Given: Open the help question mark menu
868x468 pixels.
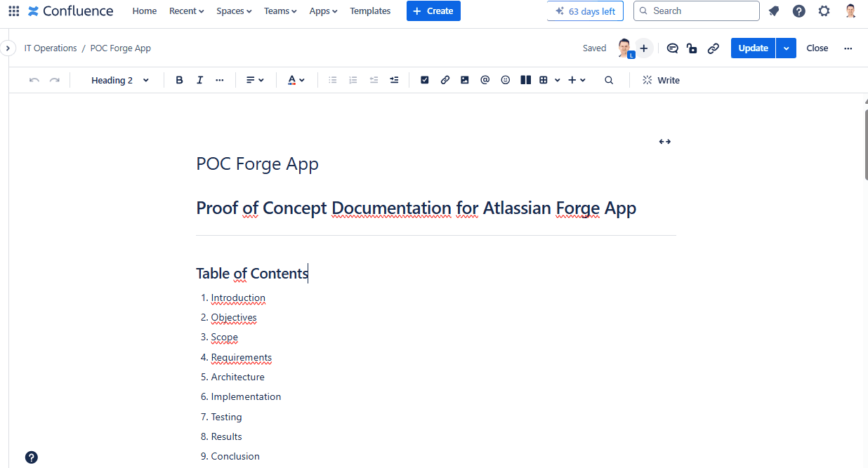Looking at the screenshot, I should (798, 11).
